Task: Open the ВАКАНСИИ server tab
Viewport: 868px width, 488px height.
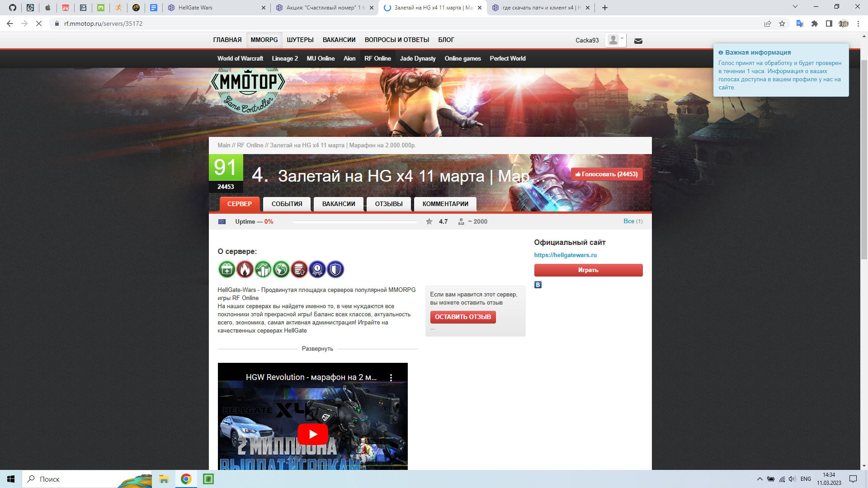Action: point(339,204)
